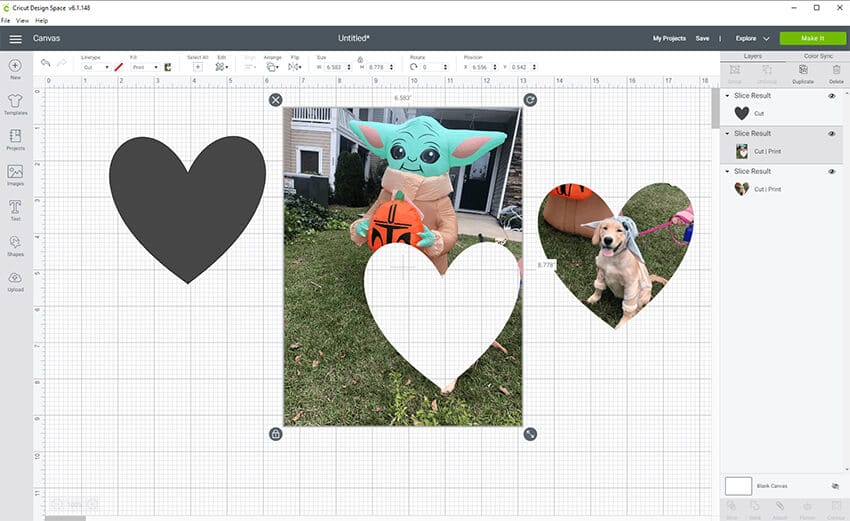Collapse the third Slice Result group

tap(727, 171)
